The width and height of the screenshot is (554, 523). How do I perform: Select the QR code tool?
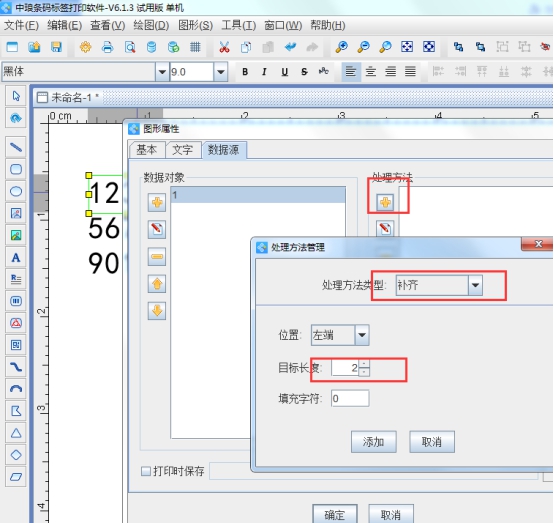point(16,345)
